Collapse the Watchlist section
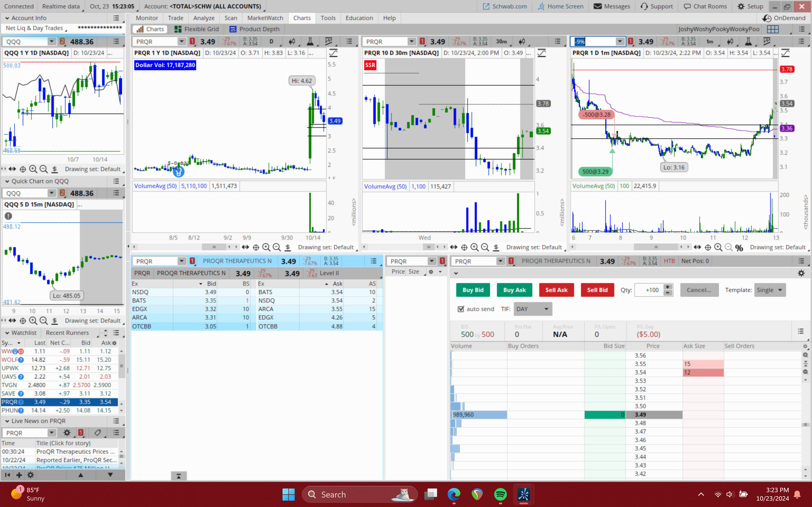This screenshot has height=507, width=812. tap(7, 333)
